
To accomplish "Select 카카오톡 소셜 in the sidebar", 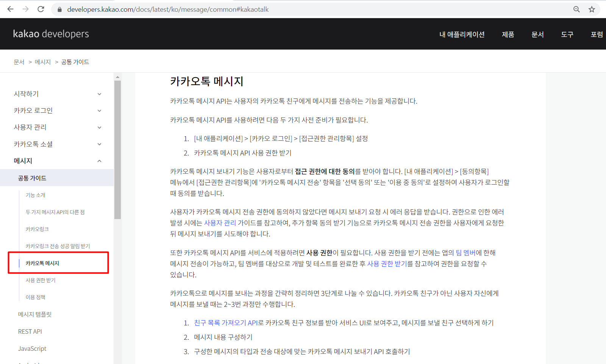I will pyautogui.click(x=33, y=144).
